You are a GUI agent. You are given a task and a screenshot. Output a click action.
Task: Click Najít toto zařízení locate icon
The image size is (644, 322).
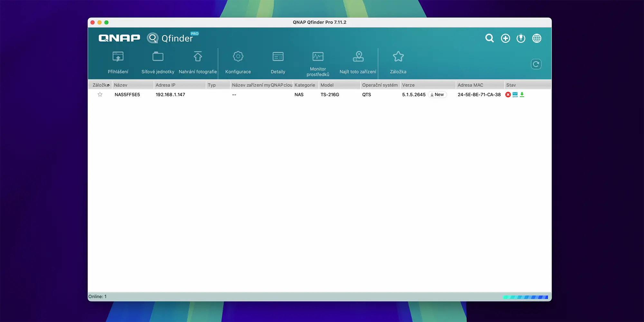[x=358, y=57]
